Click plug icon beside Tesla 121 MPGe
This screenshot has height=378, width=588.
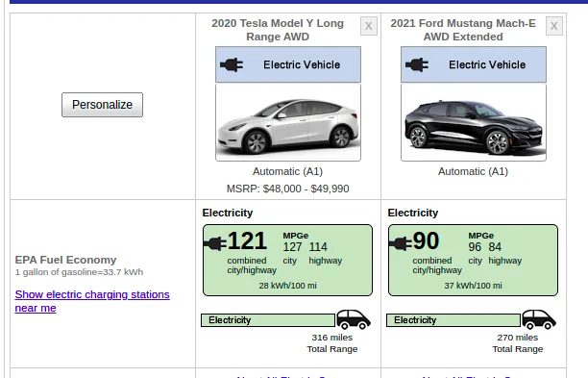[x=215, y=243]
